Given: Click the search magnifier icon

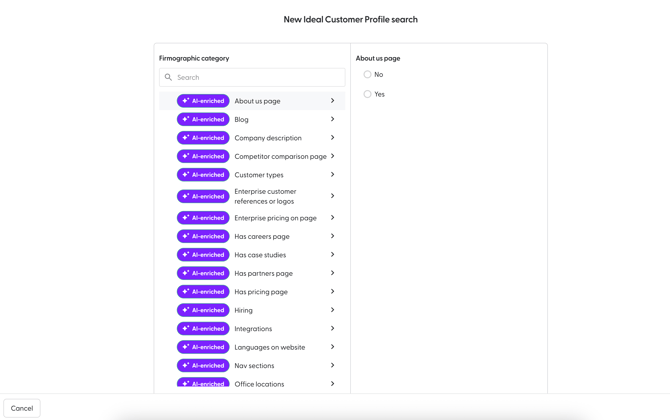Looking at the screenshot, I should (169, 77).
